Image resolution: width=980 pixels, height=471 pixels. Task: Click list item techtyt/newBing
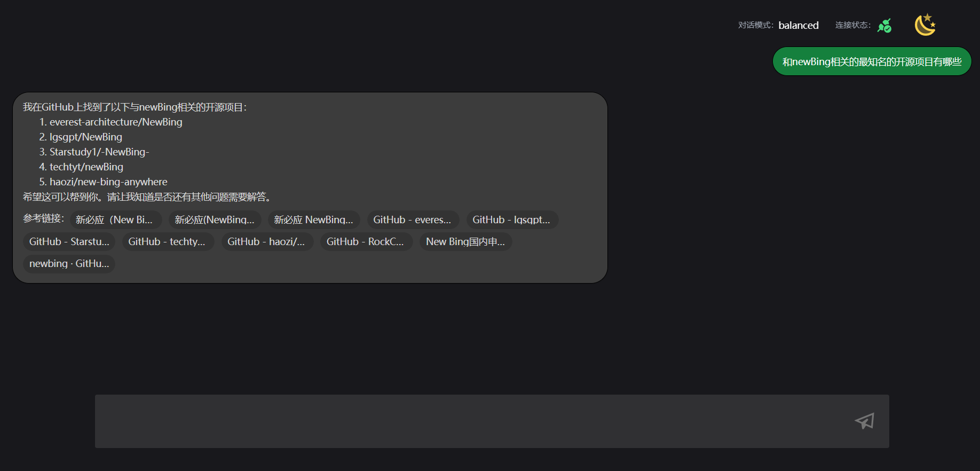pyautogui.click(x=86, y=167)
